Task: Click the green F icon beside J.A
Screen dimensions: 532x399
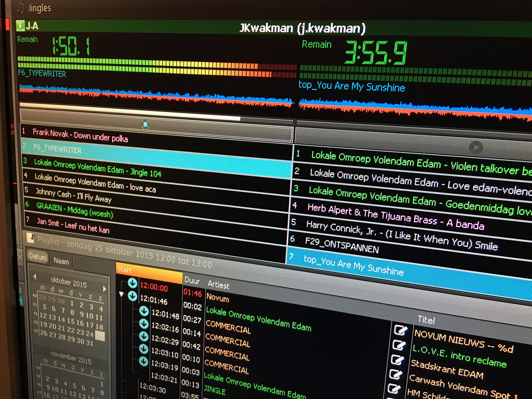Action: click(20, 25)
